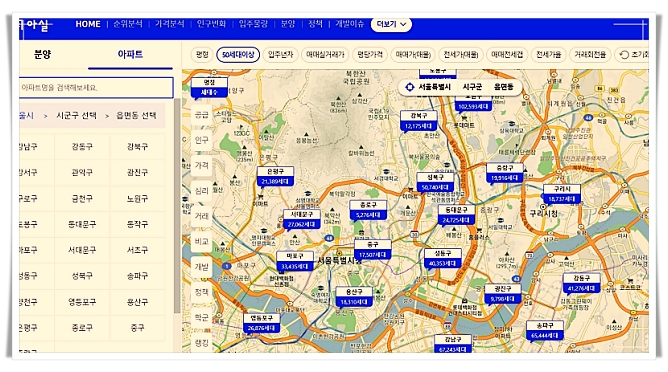The height and width of the screenshot is (372, 668).
Task: Choose 서초구 in district list
Action: [x=137, y=250]
